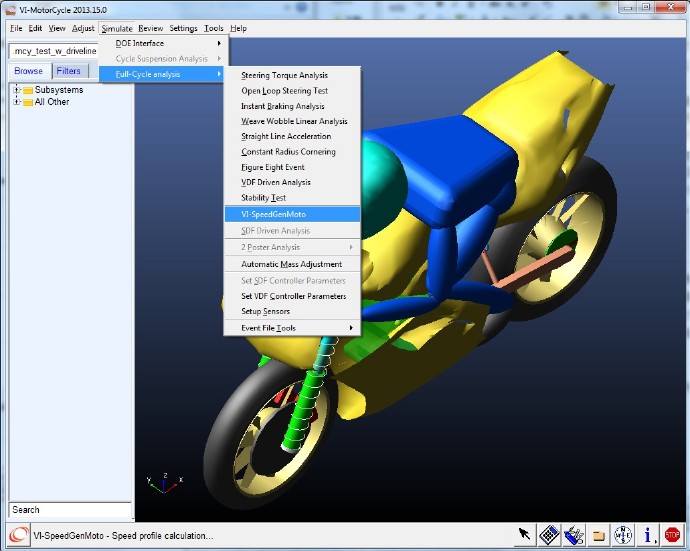Viewport: 690px width, 551px height.
Task: Choose Automatic Mass Adjustment
Action: tap(292, 264)
